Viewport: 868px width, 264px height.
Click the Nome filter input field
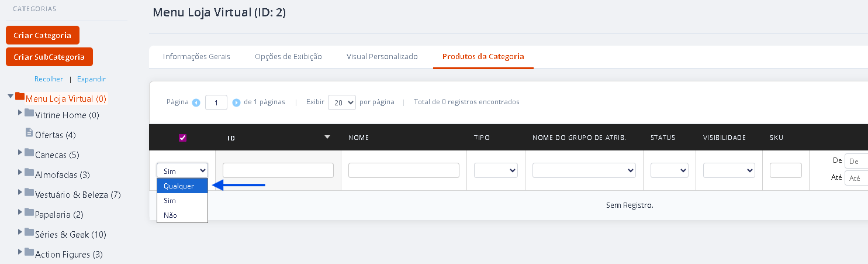coord(404,170)
